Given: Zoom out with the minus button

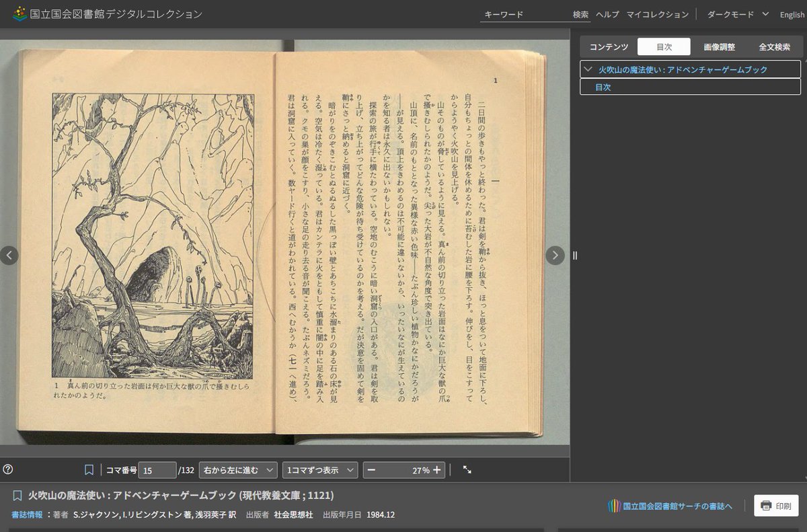Looking at the screenshot, I should tap(371, 470).
